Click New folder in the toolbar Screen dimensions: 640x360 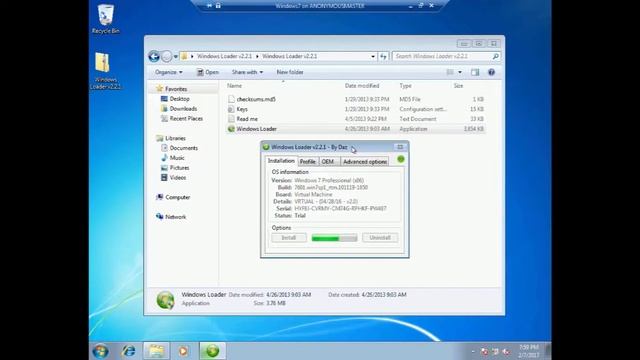pos(290,72)
